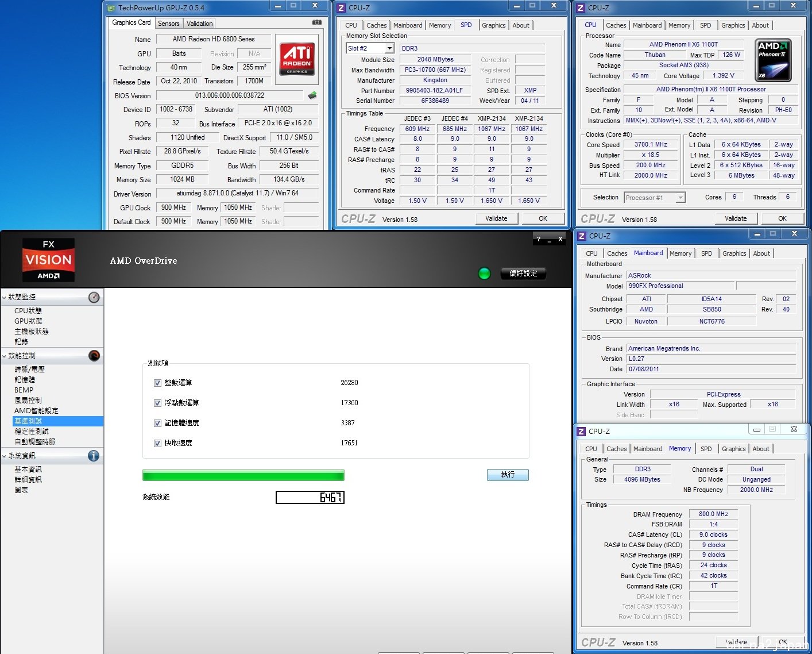Click OK in the CPU-Z SPD window

point(543,218)
